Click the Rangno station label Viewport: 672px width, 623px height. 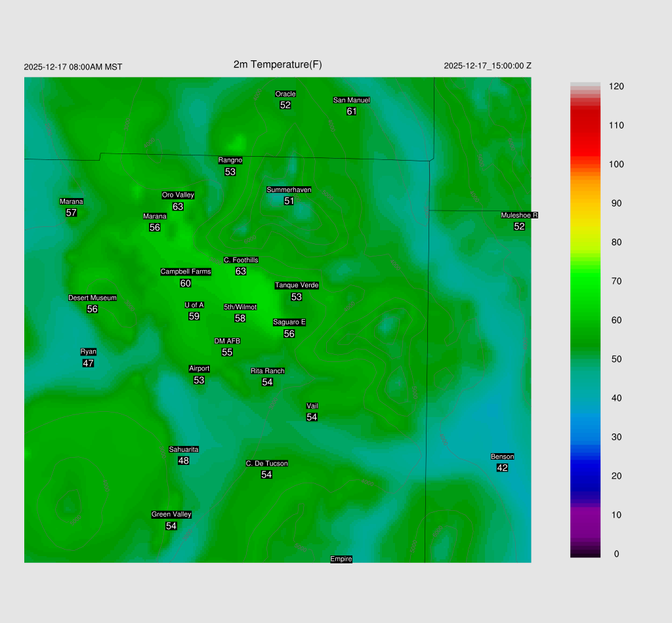coord(230,160)
